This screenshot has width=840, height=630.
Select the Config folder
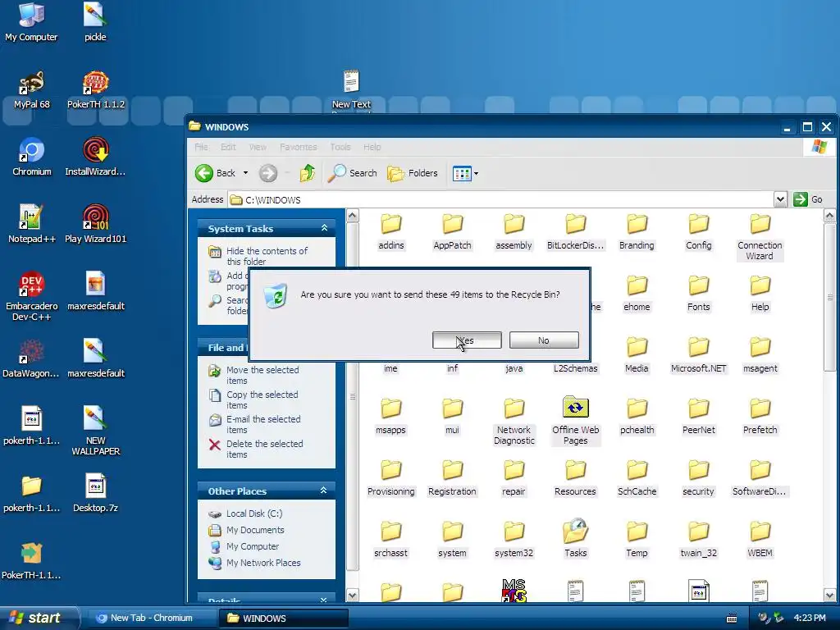pos(699,232)
